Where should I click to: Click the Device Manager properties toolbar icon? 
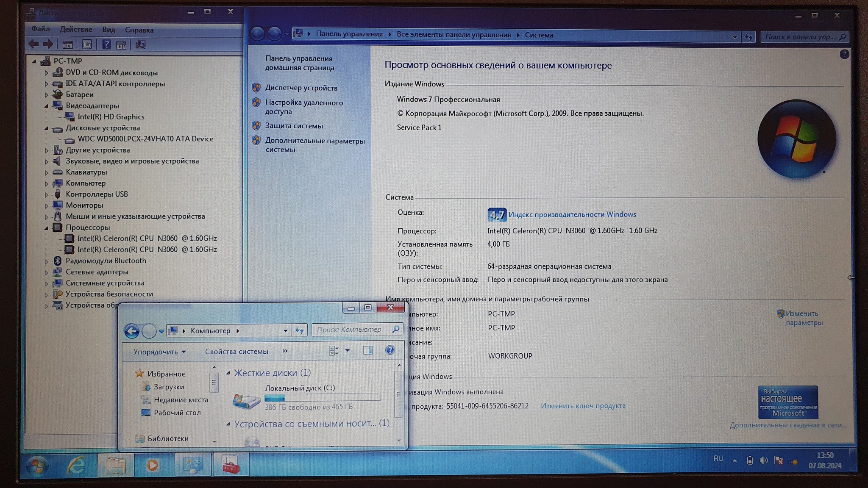point(87,44)
